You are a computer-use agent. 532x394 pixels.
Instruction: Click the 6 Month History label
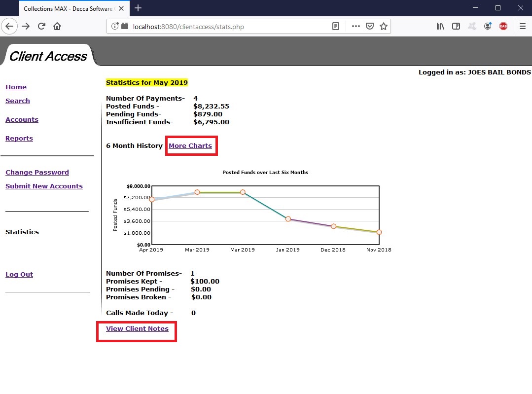[134, 145]
